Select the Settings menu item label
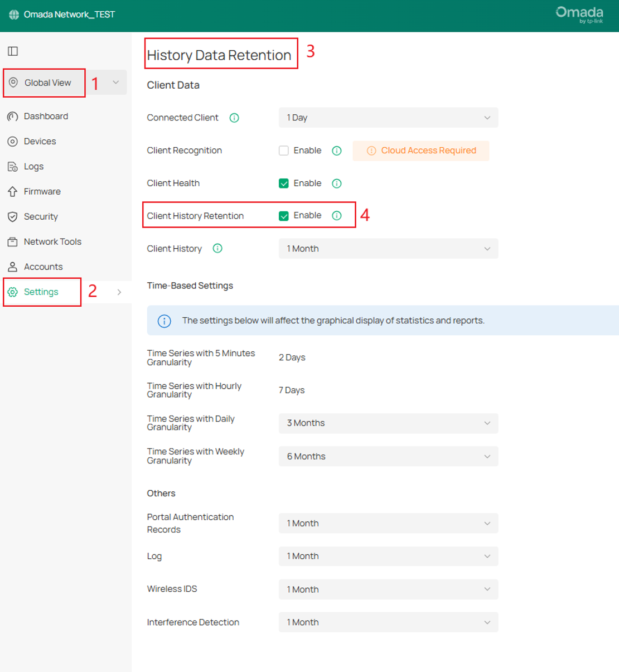Viewport: 619px width, 672px height. pyautogui.click(x=41, y=292)
